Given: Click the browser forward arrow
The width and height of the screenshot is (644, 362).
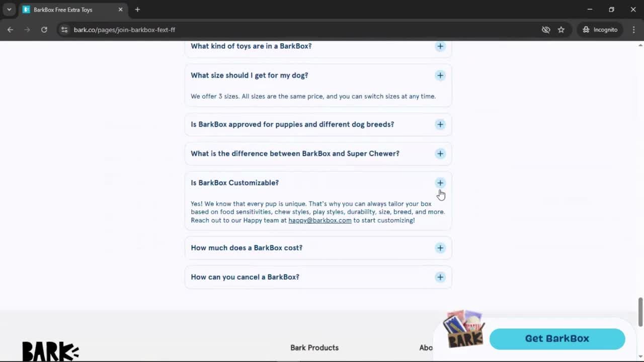Looking at the screenshot, I should pyautogui.click(x=27, y=30).
